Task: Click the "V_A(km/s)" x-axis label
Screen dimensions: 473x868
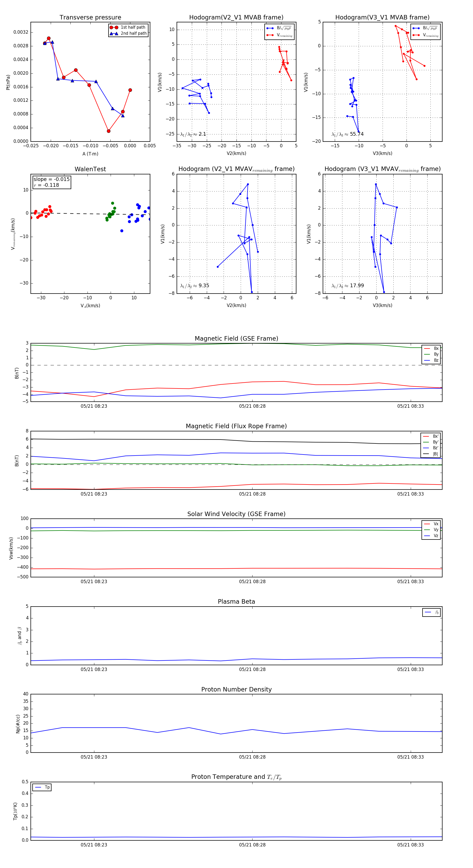Action: coord(90,306)
